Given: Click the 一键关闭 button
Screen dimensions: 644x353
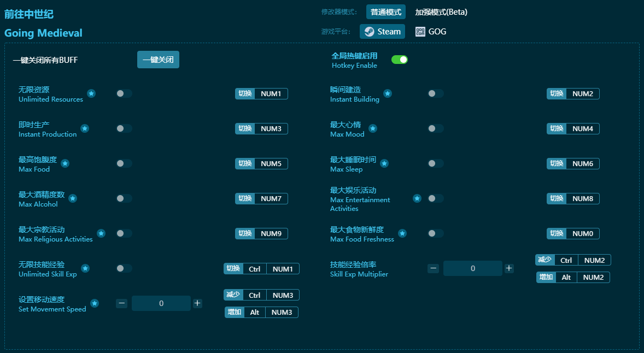Looking at the screenshot, I should [158, 60].
